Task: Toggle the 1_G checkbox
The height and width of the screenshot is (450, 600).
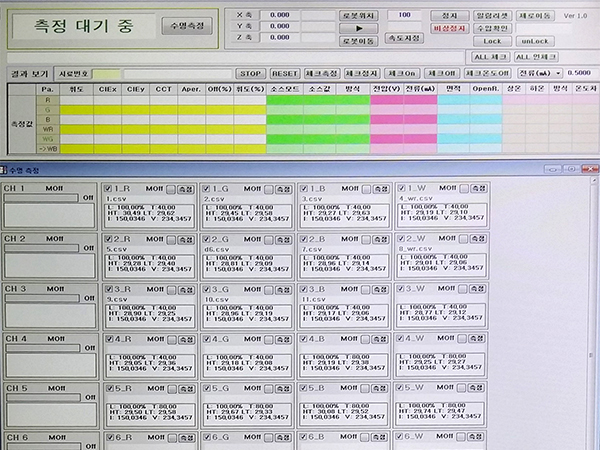Action: (206, 189)
